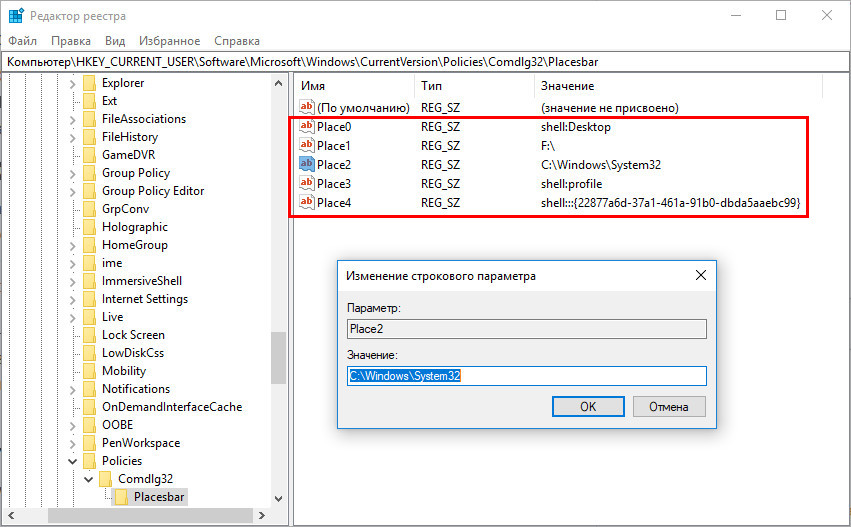851x527 pixels.
Task: Click the tree vertical scrollbar thumb
Action: click(x=278, y=358)
